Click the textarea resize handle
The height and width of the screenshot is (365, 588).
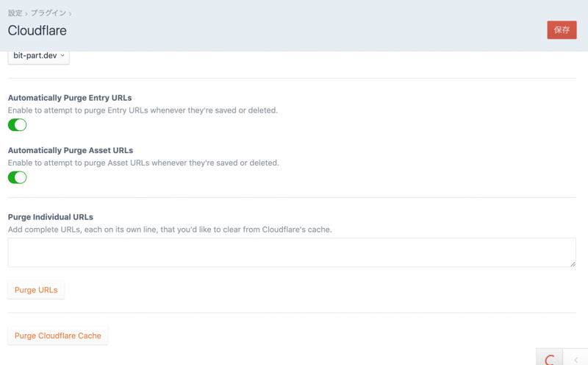pos(573,263)
